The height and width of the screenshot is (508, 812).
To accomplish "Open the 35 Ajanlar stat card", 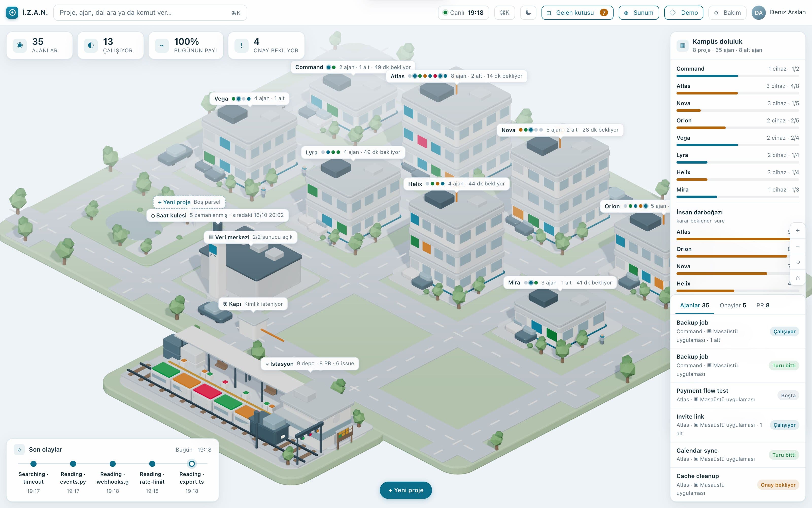I will tap(40, 45).
